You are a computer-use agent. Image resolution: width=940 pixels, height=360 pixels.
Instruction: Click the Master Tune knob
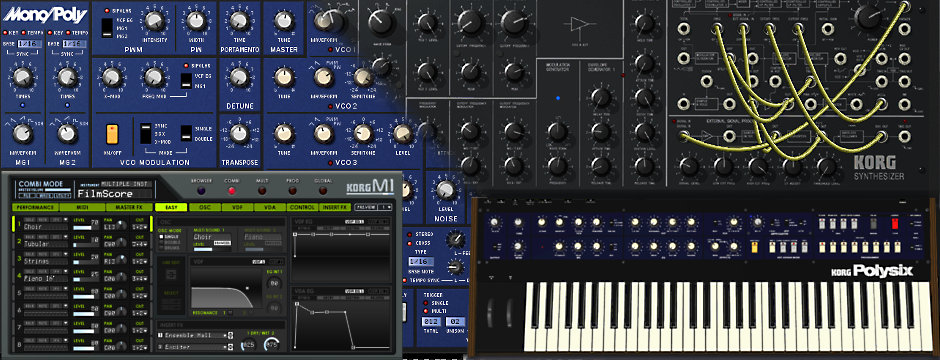[284, 22]
